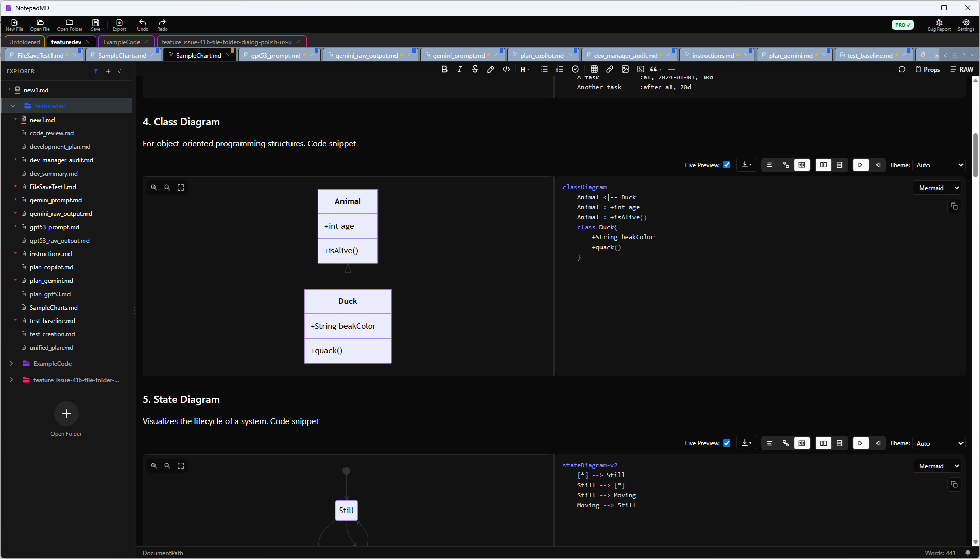Insert a table from the toolbar
980x559 pixels.
pos(594,69)
